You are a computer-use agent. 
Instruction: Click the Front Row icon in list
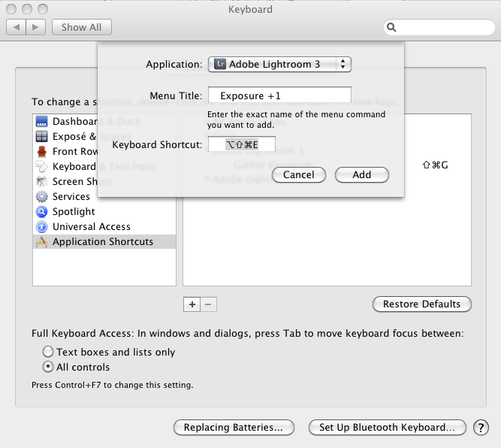[x=41, y=152]
